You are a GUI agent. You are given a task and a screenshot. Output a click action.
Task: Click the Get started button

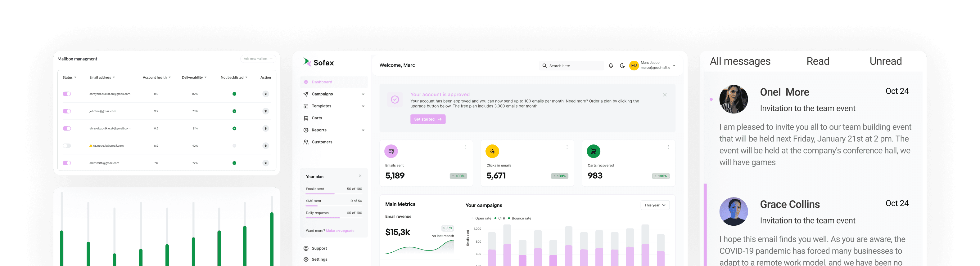pyautogui.click(x=428, y=119)
